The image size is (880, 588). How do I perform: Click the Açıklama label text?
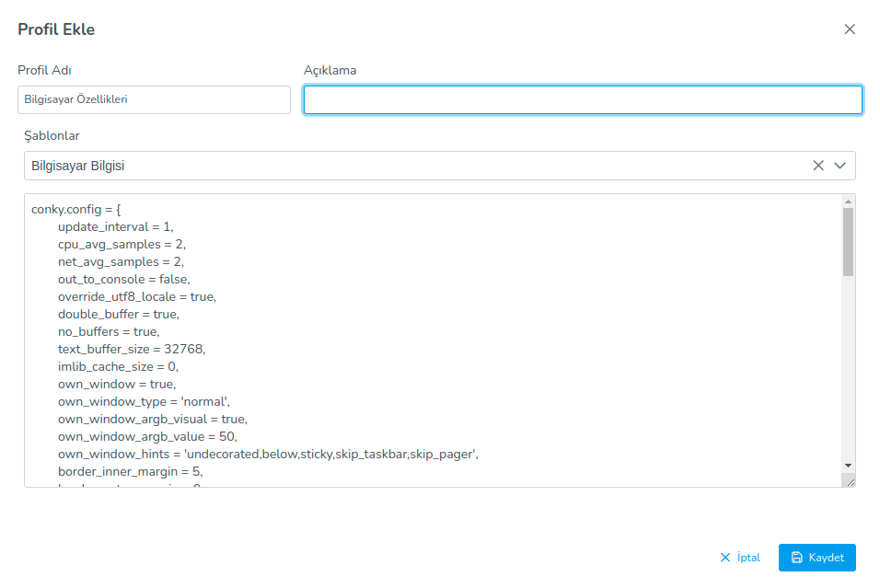[x=330, y=70]
